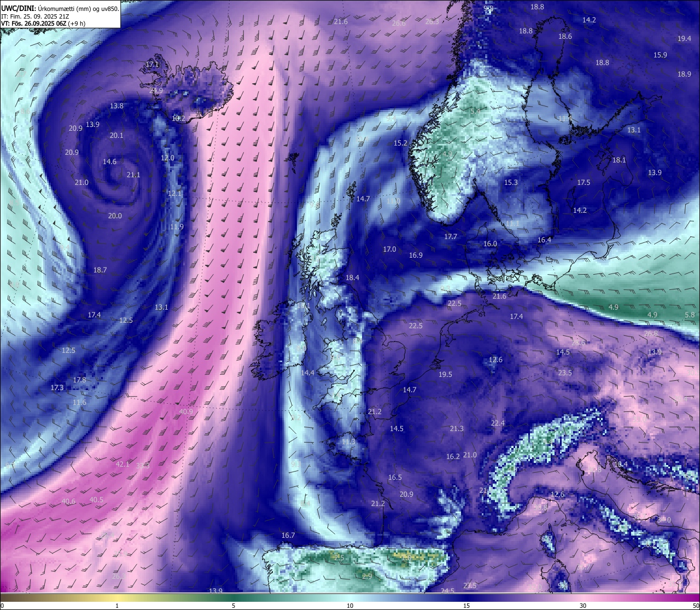Click the 19.5 value label

(445, 374)
